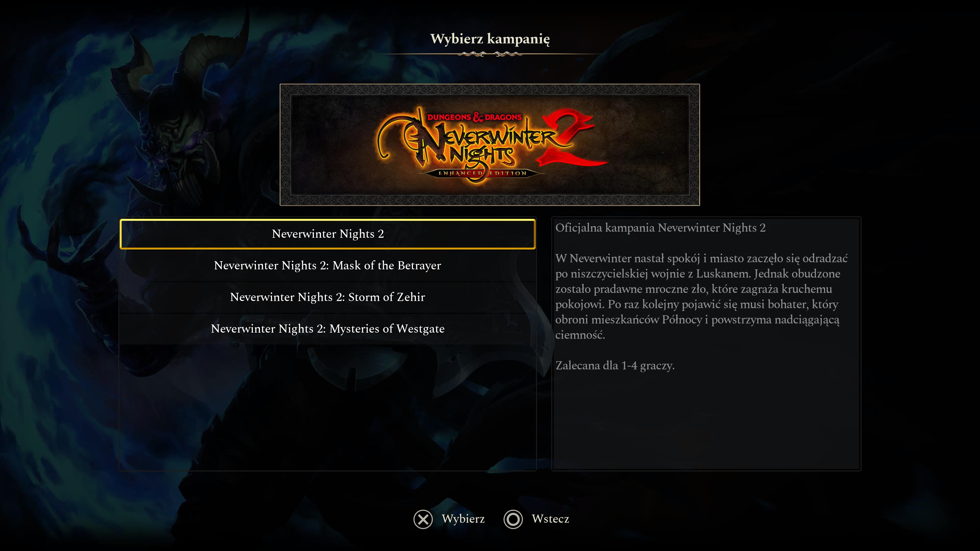Click the decorative flourish under the title
The height and width of the screenshot is (551, 980).
490,54
